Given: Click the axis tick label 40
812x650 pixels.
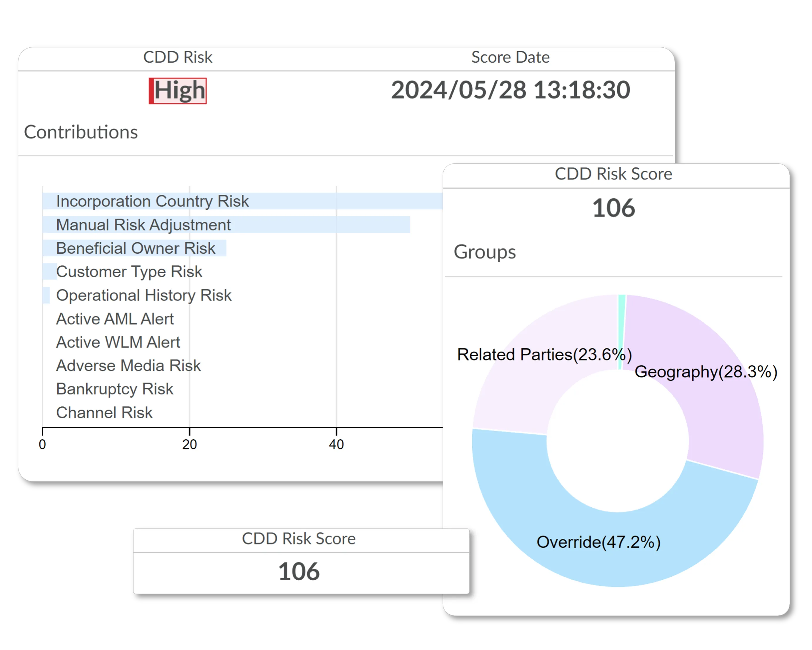Looking at the screenshot, I should click(336, 445).
